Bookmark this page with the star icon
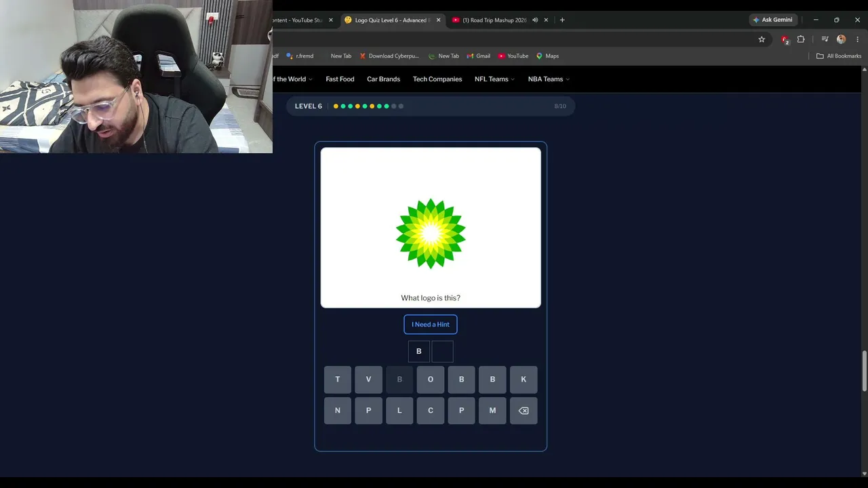The width and height of the screenshot is (868, 488). point(762,39)
